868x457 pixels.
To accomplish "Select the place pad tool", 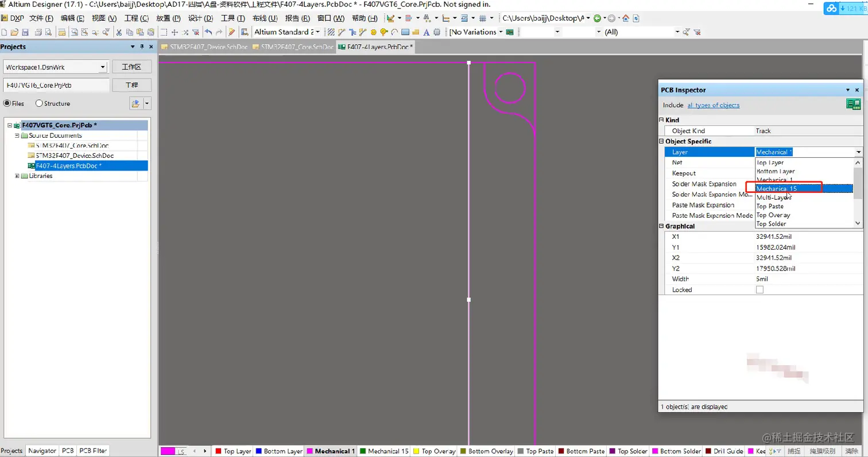I will point(374,32).
